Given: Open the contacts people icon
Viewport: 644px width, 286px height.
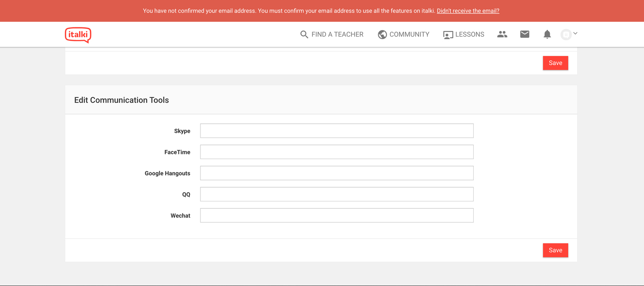Looking at the screenshot, I should (x=502, y=34).
